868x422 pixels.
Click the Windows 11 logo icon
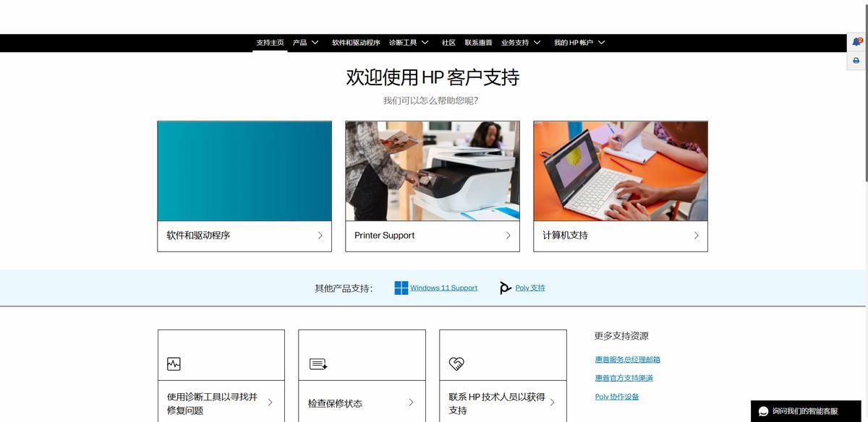coord(401,288)
